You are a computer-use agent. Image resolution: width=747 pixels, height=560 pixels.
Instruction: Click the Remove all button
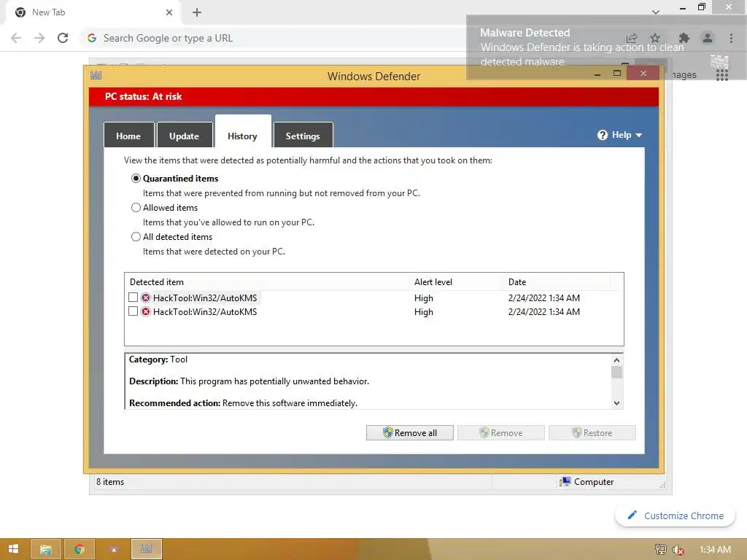[x=410, y=433]
